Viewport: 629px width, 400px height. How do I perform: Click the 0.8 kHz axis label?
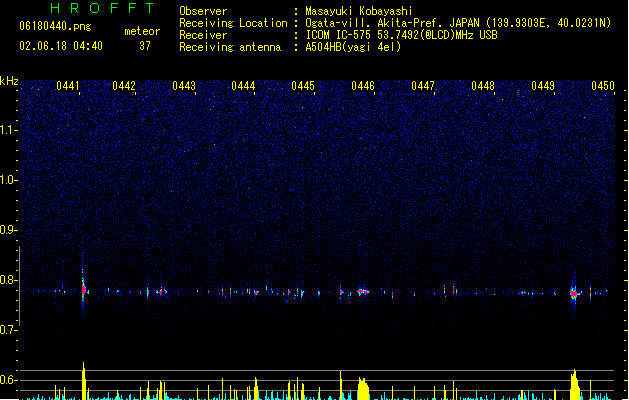pyautogui.click(x=9, y=280)
